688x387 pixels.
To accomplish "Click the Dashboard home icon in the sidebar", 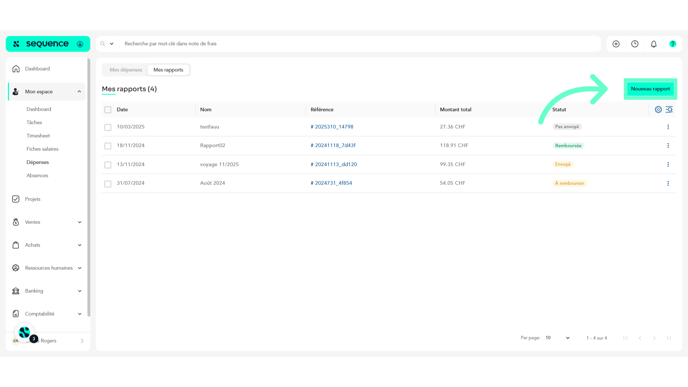I will pos(16,68).
